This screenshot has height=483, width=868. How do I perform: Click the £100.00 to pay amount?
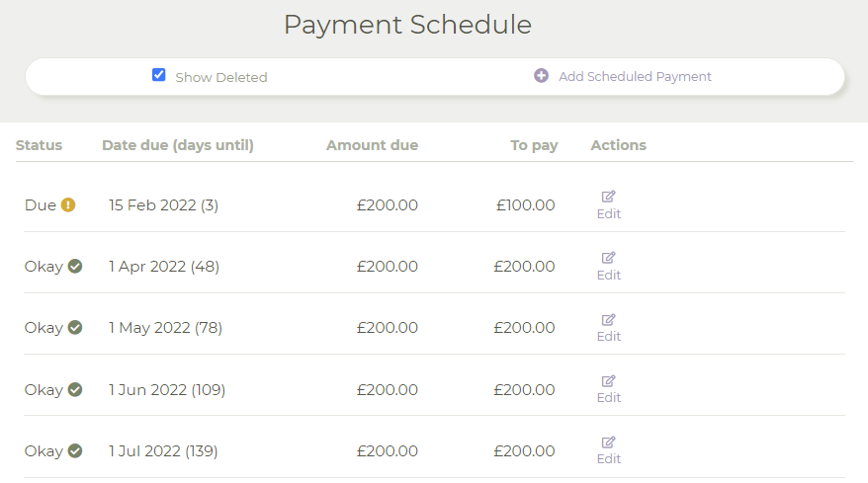(x=525, y=205)
